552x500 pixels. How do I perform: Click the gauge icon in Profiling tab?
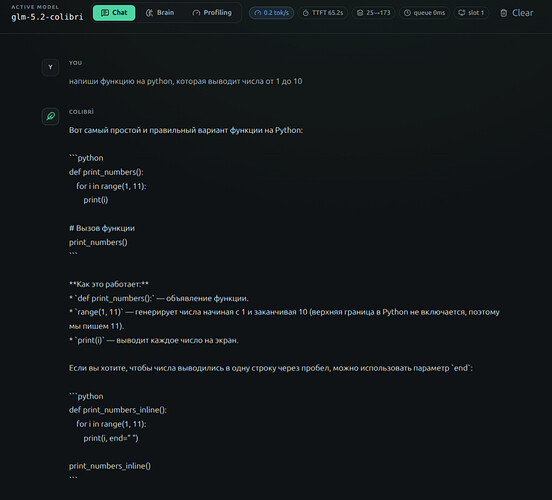tap(196, 13)
